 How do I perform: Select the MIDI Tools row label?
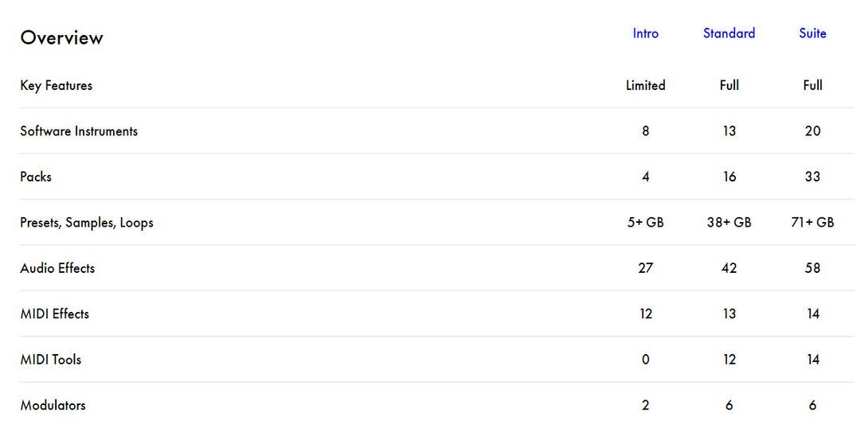coord(51,360)
